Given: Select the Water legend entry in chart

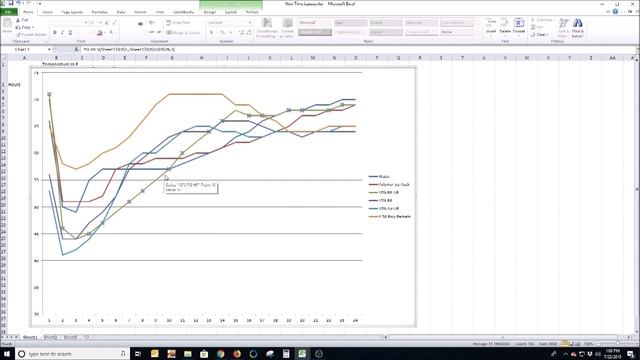Looking at the screenshot, I should pos(380,177).
